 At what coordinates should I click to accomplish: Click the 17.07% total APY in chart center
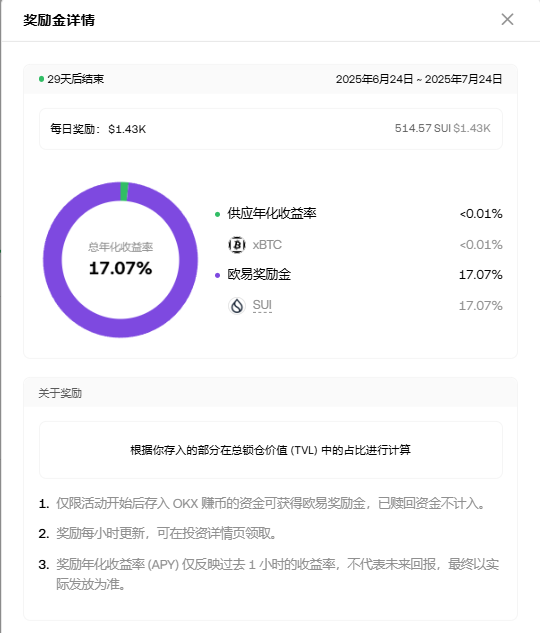[121, 268]
